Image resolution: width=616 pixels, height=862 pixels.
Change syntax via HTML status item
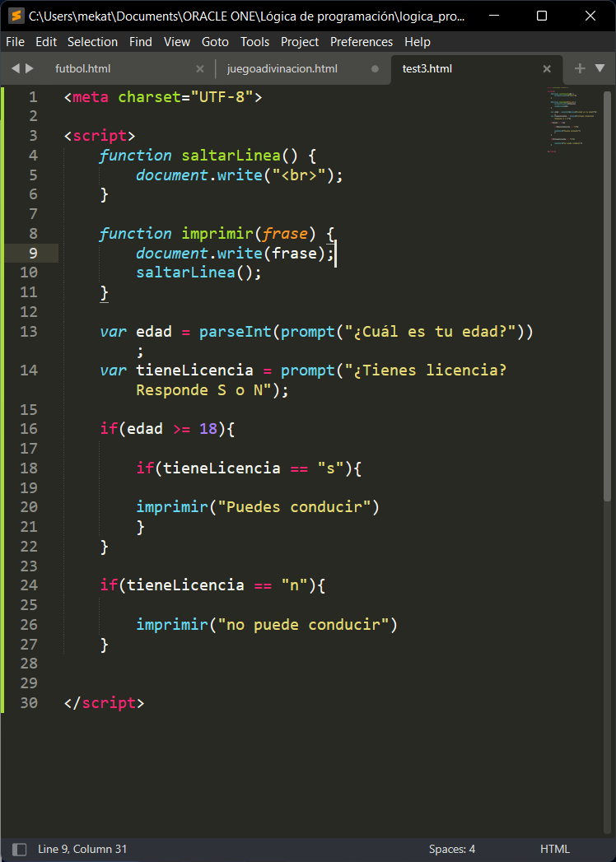[555, 849]
